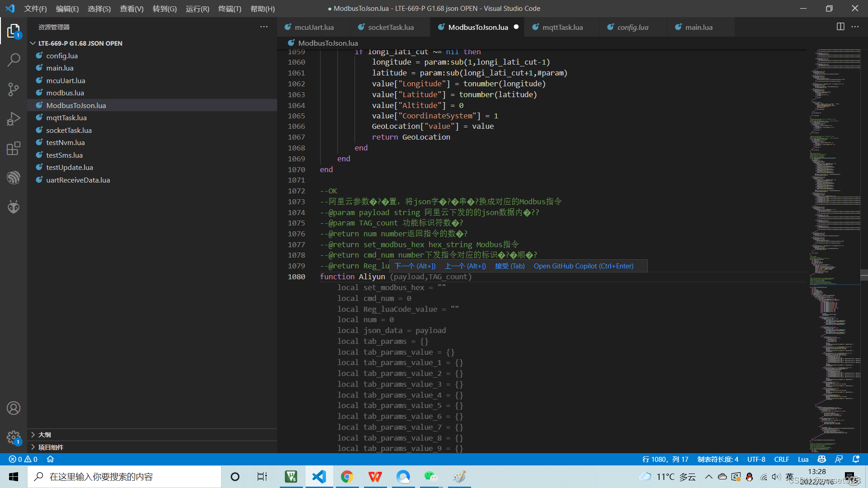The width and height of the screenshot is (868, 488).
Task: Switch to the mqttTask.lua tab
Action: (561, 27)
